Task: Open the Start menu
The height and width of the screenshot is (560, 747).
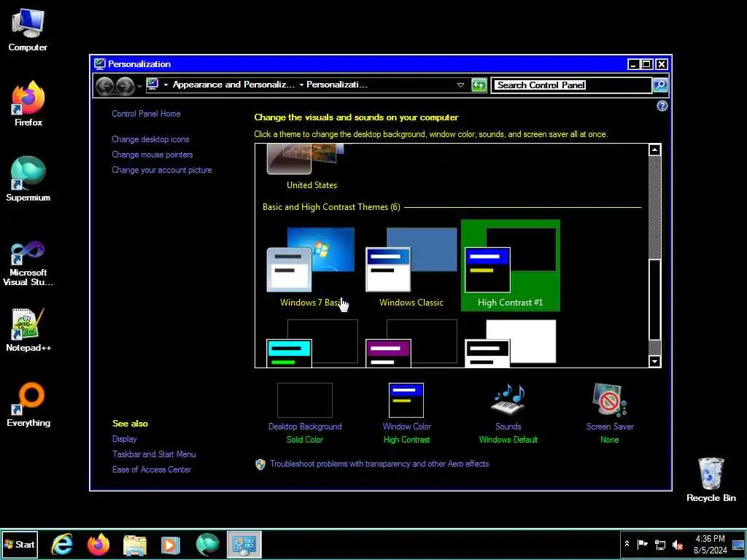Action: 19,544
